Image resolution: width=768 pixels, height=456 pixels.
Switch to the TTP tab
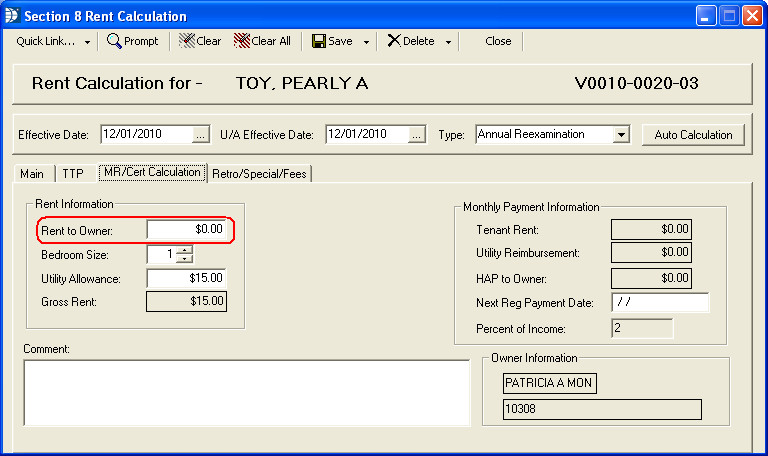point(73,174)
